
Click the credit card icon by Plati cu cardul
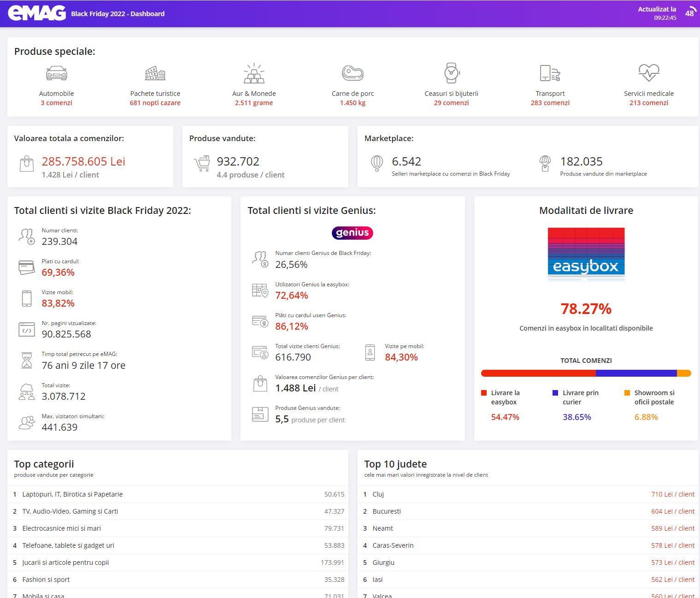coord(27,267)
